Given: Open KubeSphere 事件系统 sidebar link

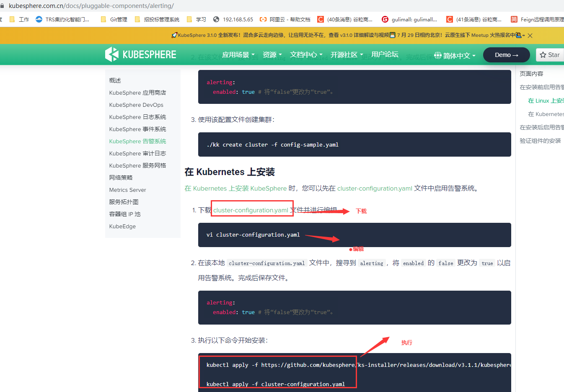Looking at the screenshot, I should click(137, 129).
